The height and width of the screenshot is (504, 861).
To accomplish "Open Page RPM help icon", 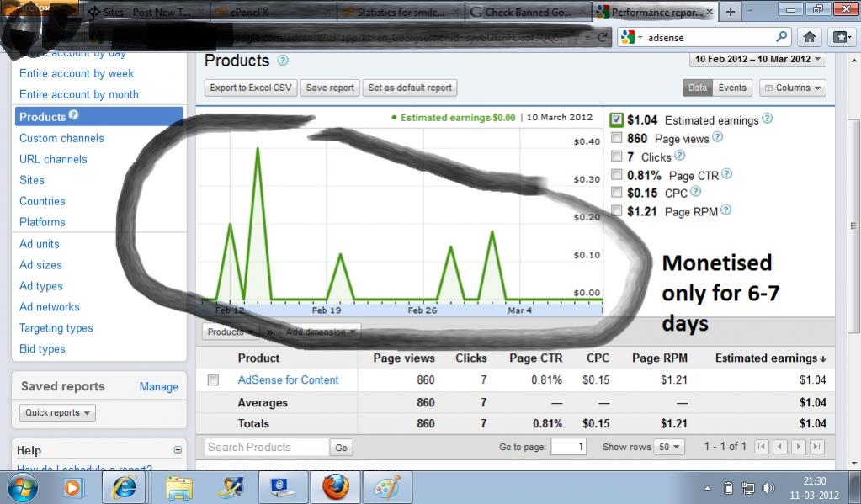I will 726,210.
